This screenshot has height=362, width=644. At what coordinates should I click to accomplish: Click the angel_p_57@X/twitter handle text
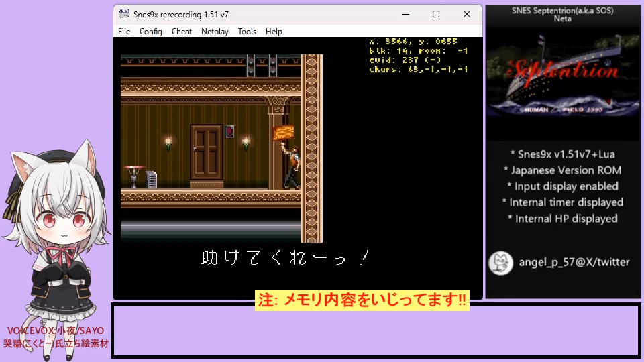574,262
